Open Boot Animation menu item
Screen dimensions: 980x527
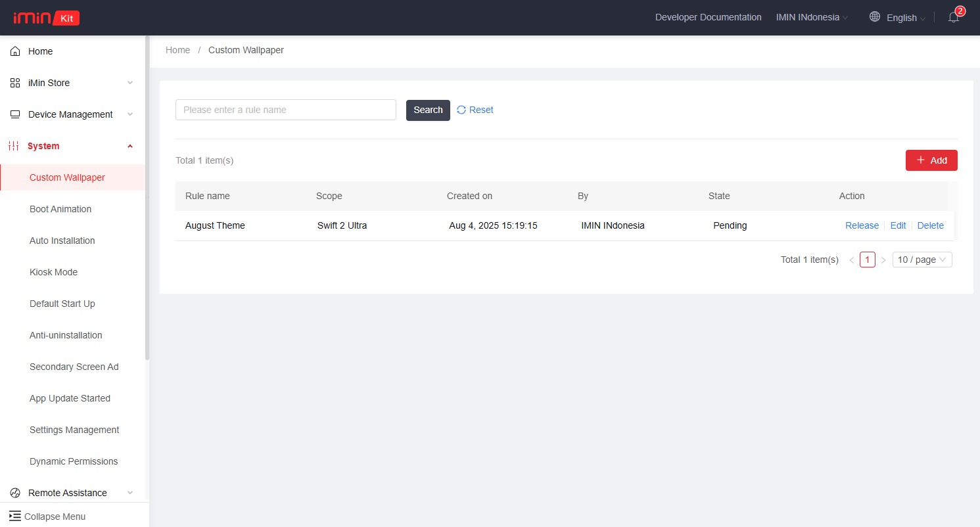click(60, 209)
